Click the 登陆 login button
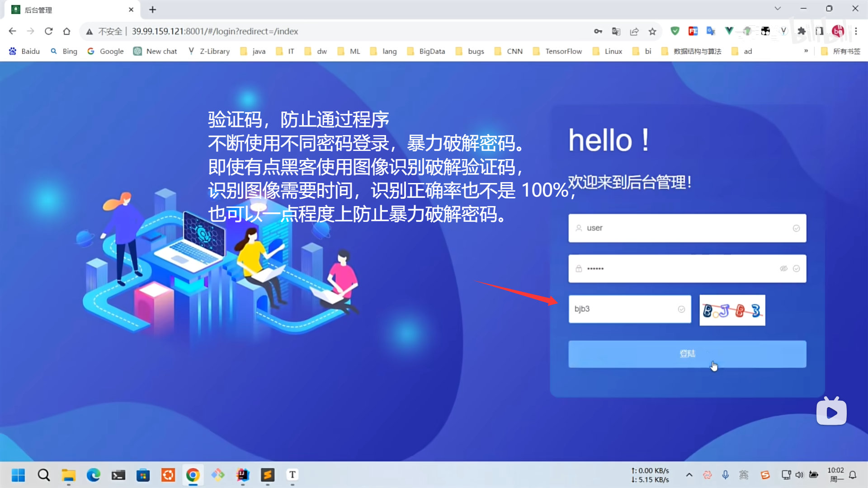868x488 pixels. tap(687, 354)
